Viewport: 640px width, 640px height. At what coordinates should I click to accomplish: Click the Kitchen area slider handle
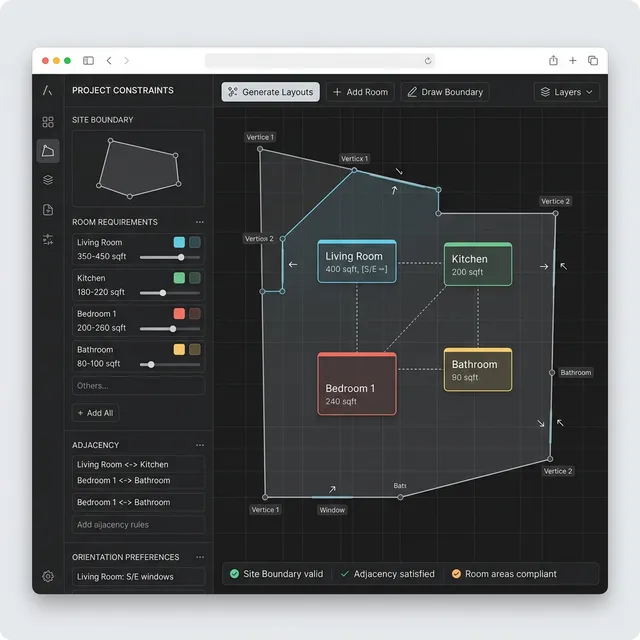point(163,293)
